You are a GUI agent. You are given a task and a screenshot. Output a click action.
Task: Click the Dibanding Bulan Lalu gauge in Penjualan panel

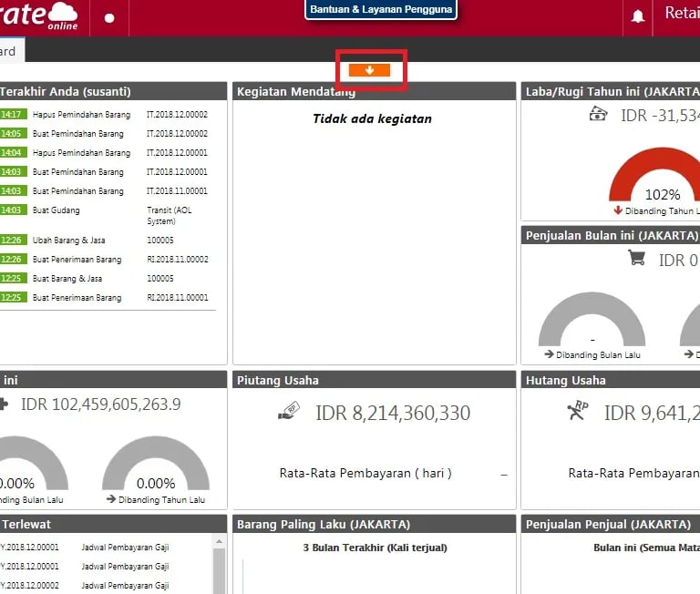point(592,319)
